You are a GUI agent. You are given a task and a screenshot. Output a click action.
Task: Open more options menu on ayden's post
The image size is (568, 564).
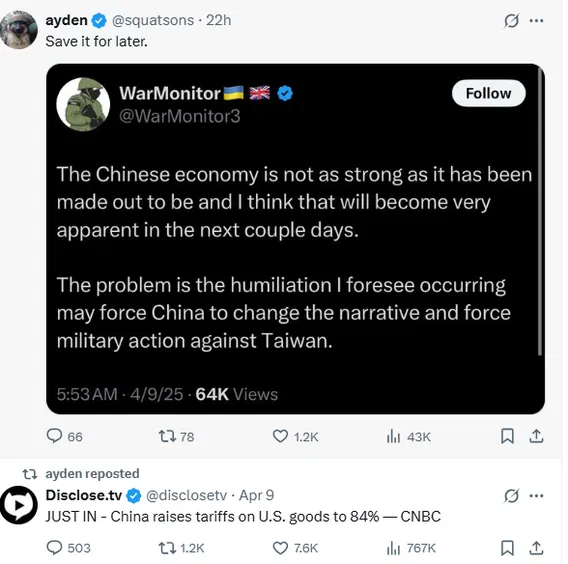pos(536,21)
